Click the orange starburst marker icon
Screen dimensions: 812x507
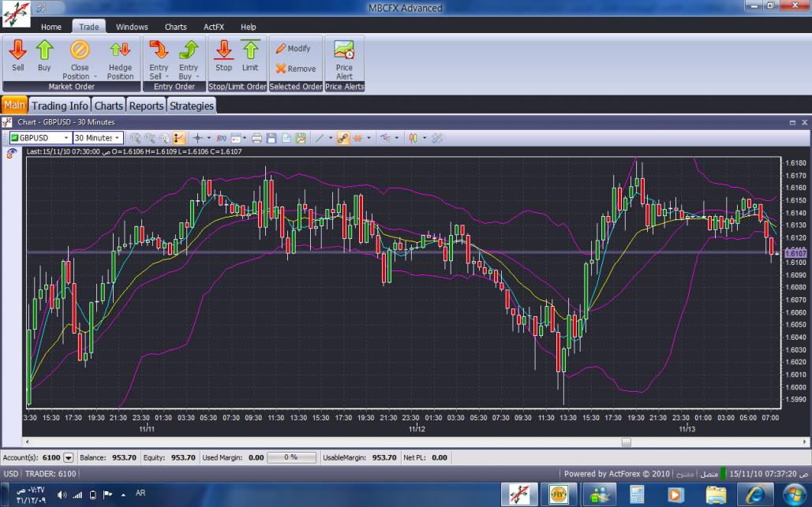click(x=357, y=138)
